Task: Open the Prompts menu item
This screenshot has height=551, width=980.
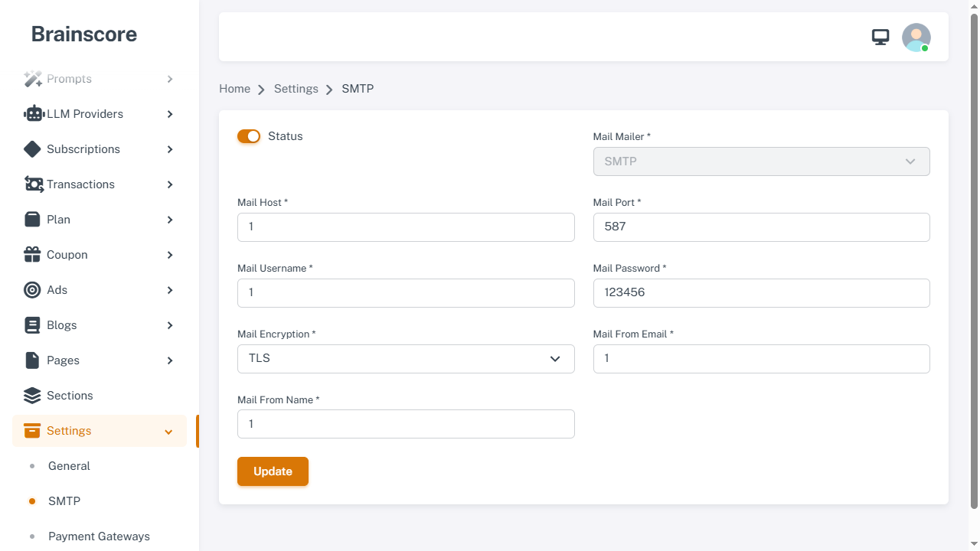Action: (x=100, y=79)
